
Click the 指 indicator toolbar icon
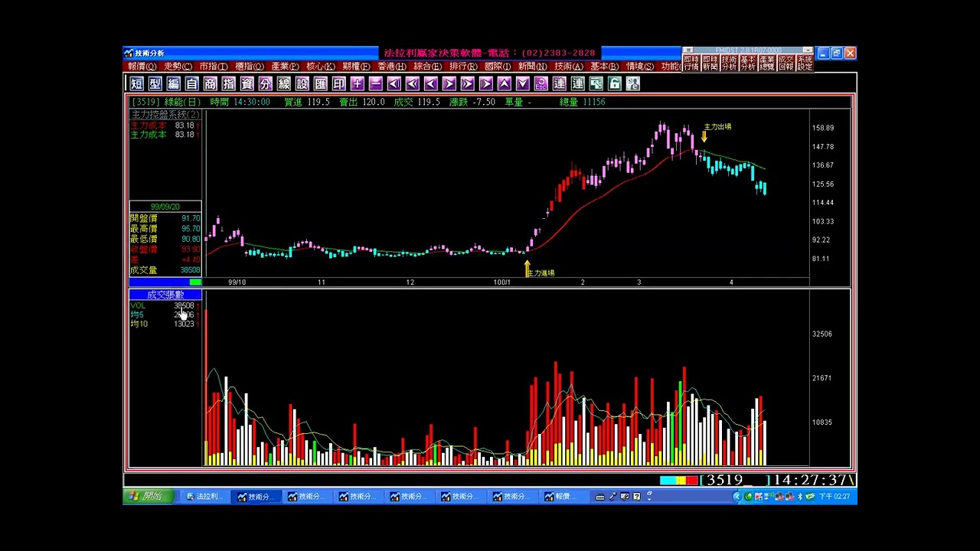point(228,84)
